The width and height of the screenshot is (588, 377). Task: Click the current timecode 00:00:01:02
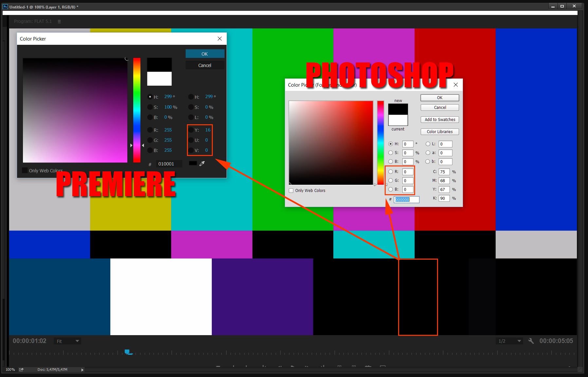[x=29, y=341]
